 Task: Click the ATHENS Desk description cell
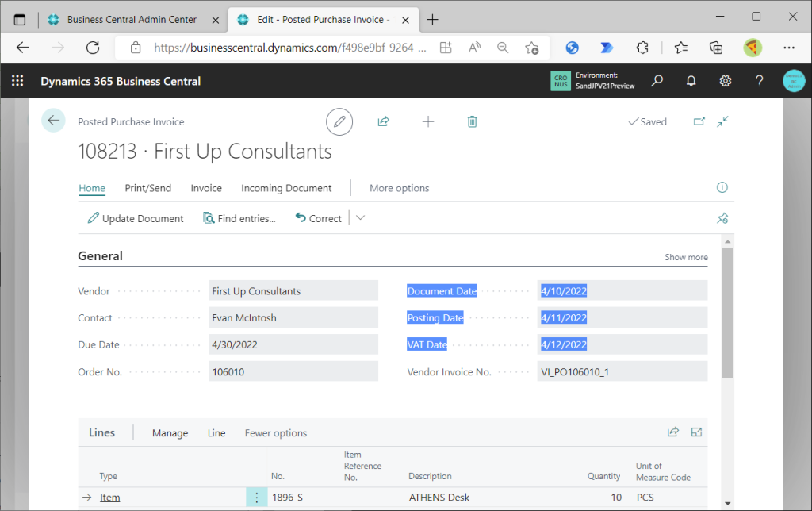(x=439, y=498)
